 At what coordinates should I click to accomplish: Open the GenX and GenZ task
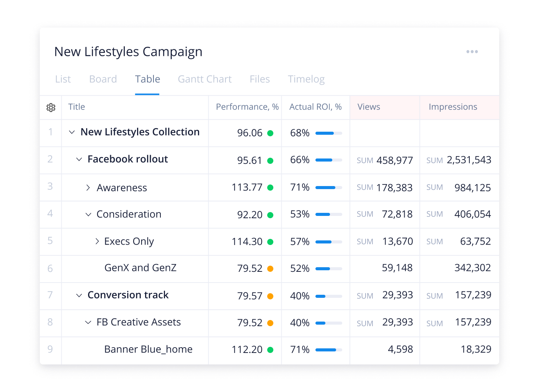pyautogui.click(x=140, y=268)
